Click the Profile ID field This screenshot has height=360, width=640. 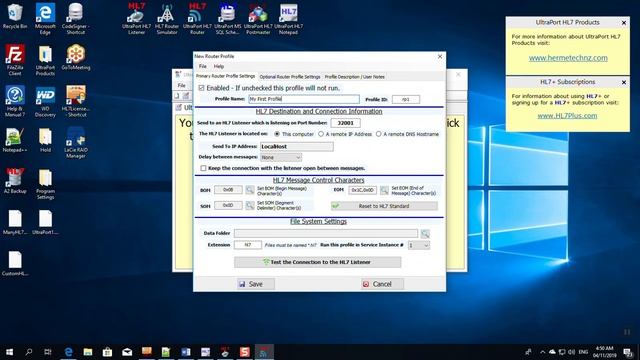pos(406,99)
